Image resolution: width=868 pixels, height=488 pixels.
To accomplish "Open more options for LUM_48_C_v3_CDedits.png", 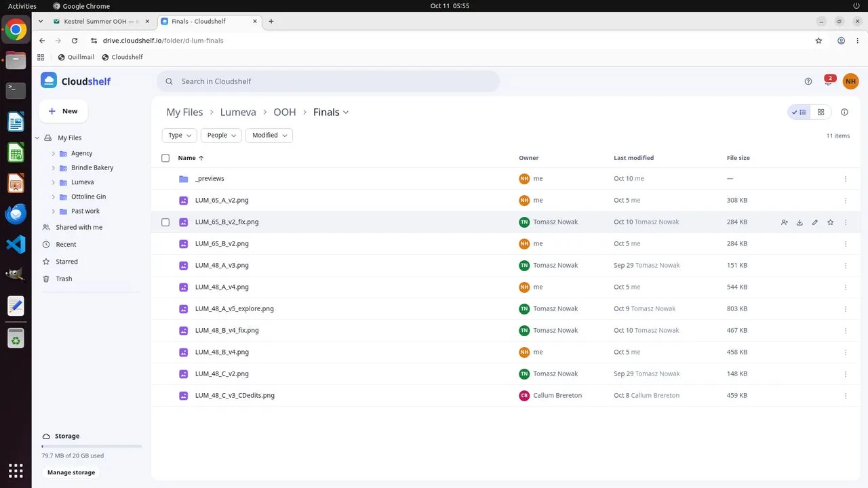I will [x=846, y=396].
